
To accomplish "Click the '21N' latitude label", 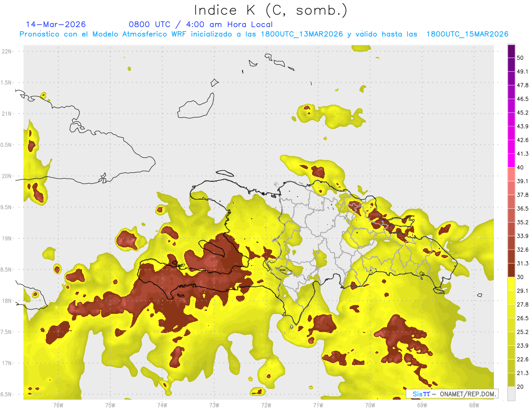I will click(7, 114).
